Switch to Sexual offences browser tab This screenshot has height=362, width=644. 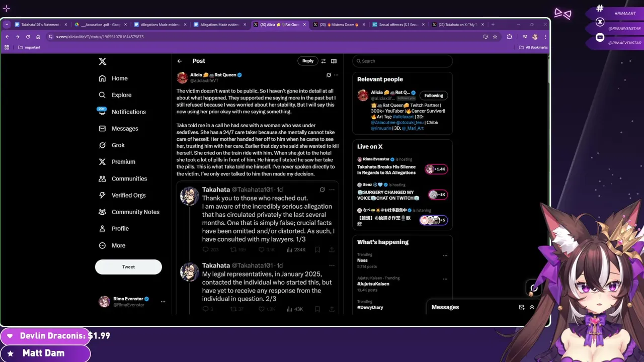tap(398, 24)
